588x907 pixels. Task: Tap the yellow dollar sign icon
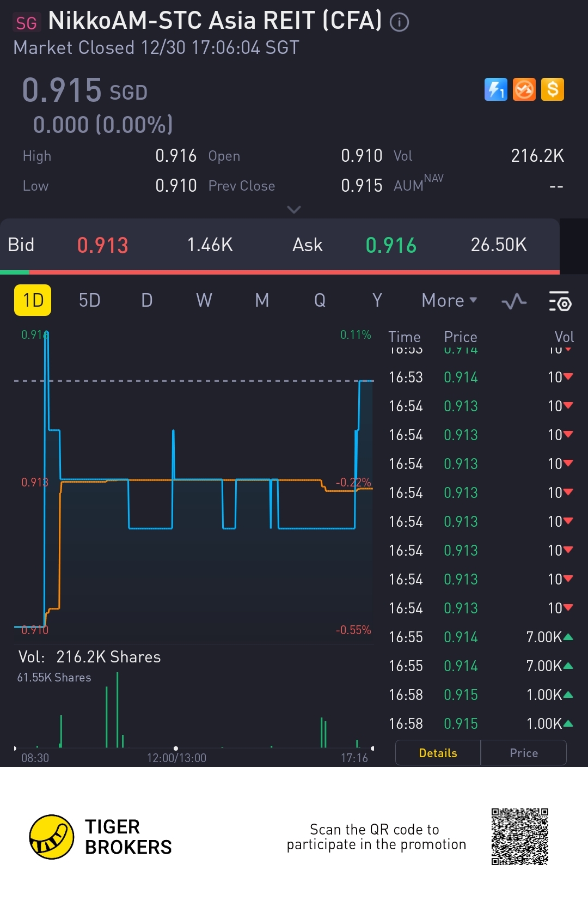[x=553, y=89]
